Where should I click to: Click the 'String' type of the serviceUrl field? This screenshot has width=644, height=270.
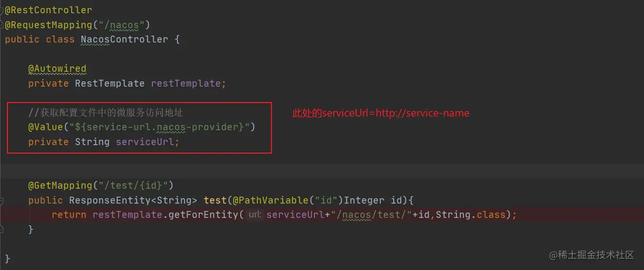pyautogui.click(x=92, y=142)
